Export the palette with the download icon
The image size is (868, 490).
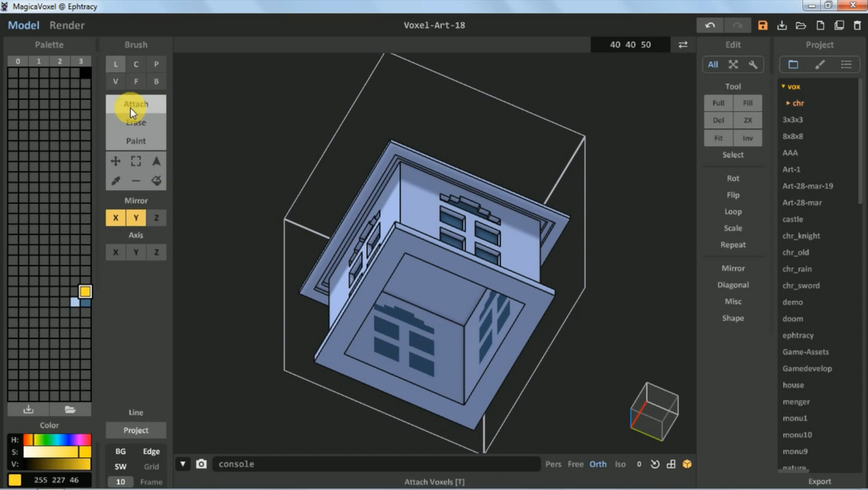tap(28, 409)
